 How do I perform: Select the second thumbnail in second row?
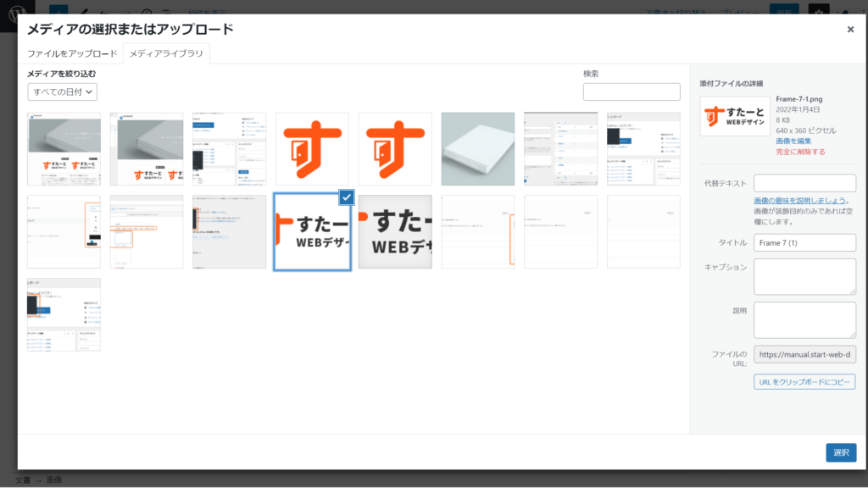(147, 232)
